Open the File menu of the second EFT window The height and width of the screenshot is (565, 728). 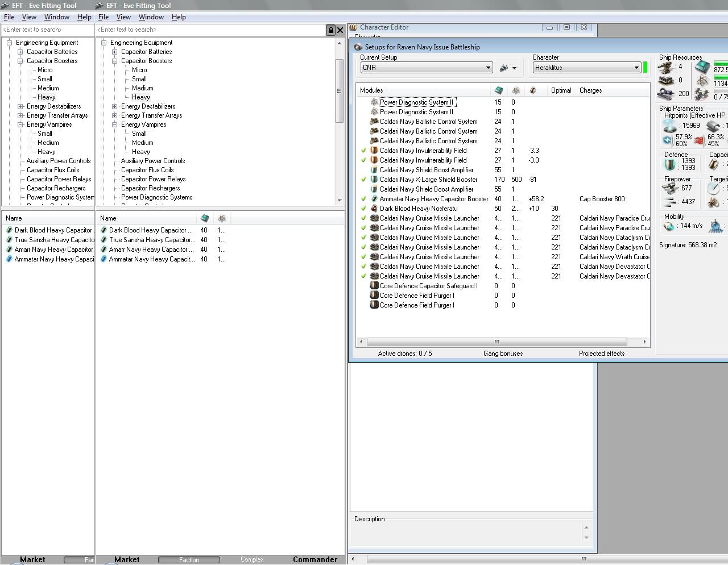click(x=104, y=17)
